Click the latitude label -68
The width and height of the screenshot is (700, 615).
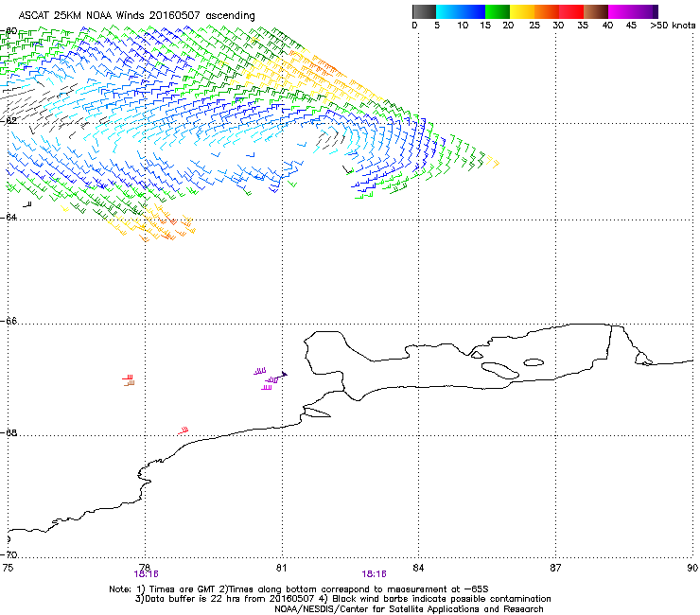9,432
